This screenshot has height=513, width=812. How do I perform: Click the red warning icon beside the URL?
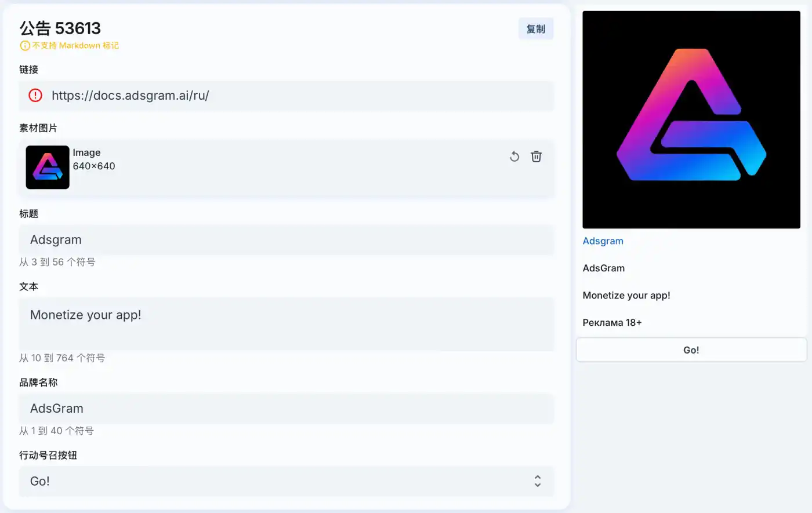(x=35, y=96)
